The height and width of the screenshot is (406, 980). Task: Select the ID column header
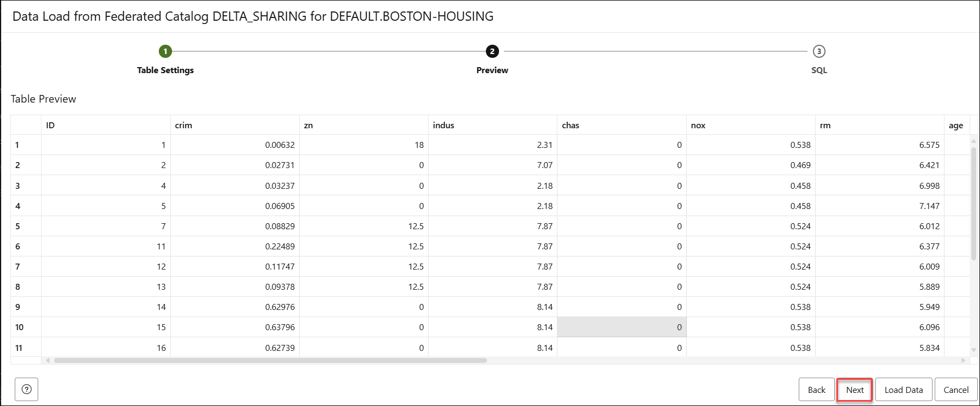[x=50, y=125]
